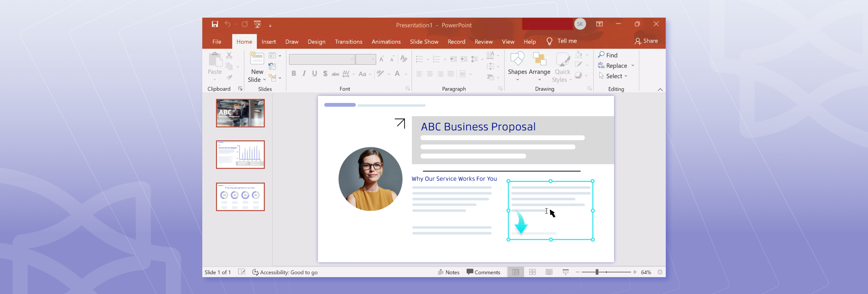Toggle numbered list

click(437, 59)
